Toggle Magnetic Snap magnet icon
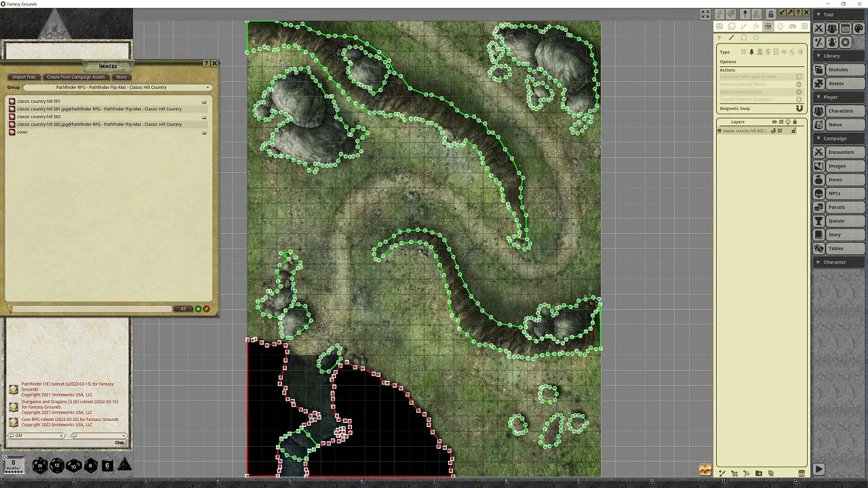 (x=800, y=108)
